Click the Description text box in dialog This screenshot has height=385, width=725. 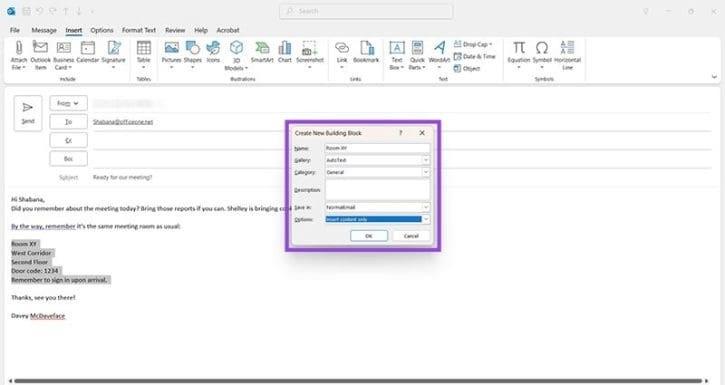pos(377,189)
